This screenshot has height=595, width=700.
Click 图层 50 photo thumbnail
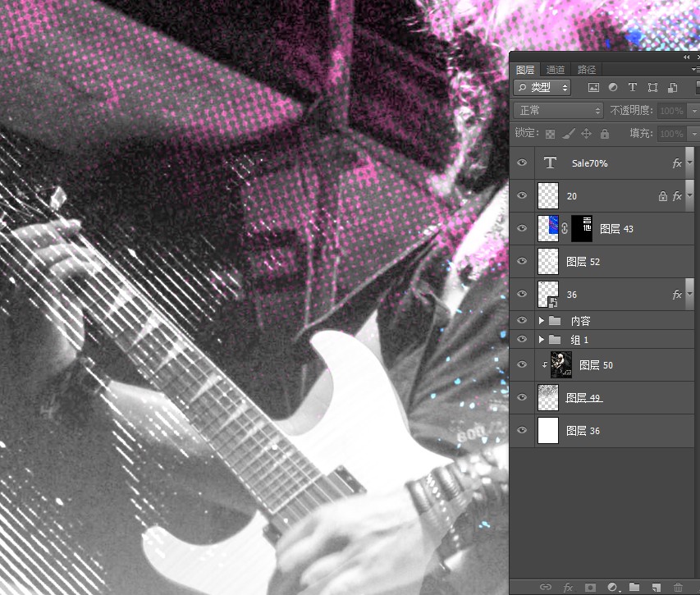coord(561,364)
